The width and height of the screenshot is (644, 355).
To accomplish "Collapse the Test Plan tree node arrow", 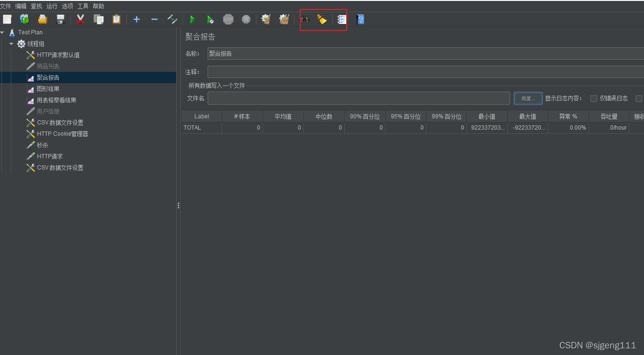I will click(2, 32).
